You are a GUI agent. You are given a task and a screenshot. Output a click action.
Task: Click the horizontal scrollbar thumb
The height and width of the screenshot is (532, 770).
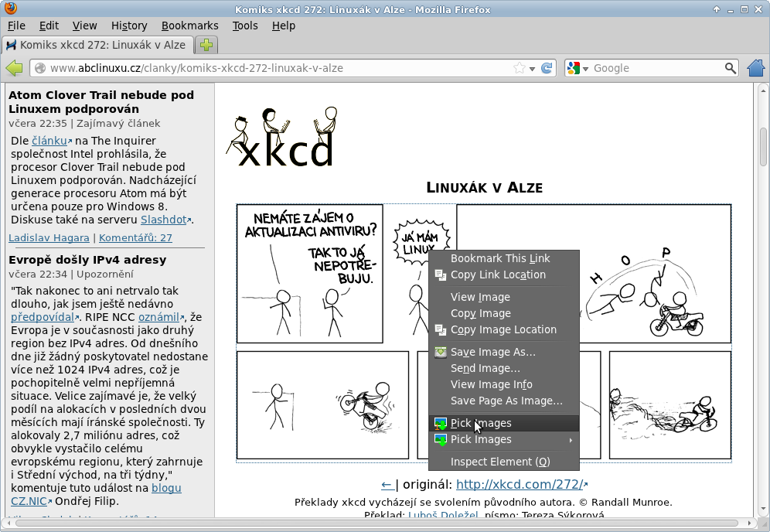click(376, 523)
